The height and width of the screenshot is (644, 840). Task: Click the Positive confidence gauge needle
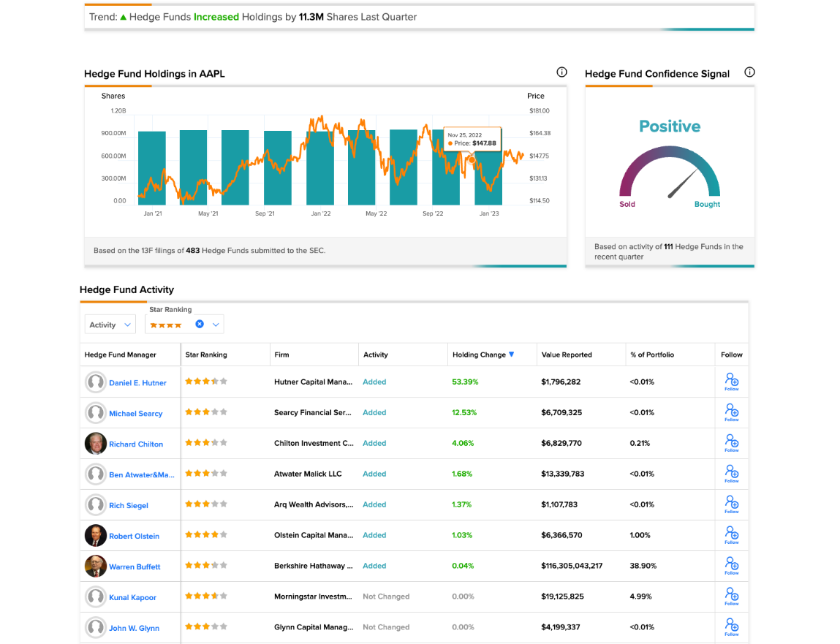pyautogui.click(x=683, y=183)
